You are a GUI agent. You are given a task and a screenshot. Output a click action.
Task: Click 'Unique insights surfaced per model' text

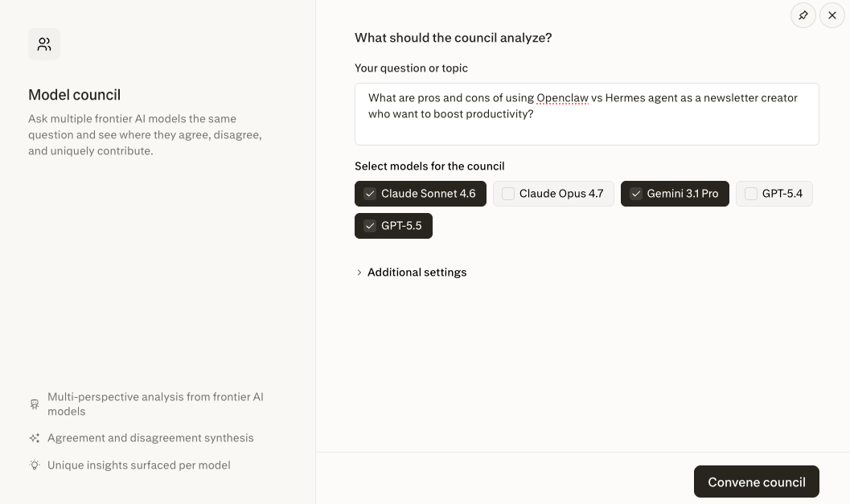pyautogui.click(x=139, y=465)
